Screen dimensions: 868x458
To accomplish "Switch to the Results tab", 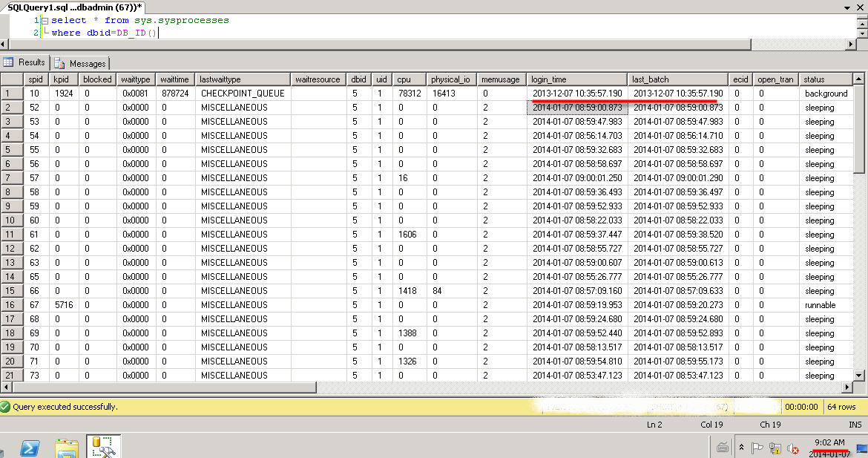I will point(25,63).
